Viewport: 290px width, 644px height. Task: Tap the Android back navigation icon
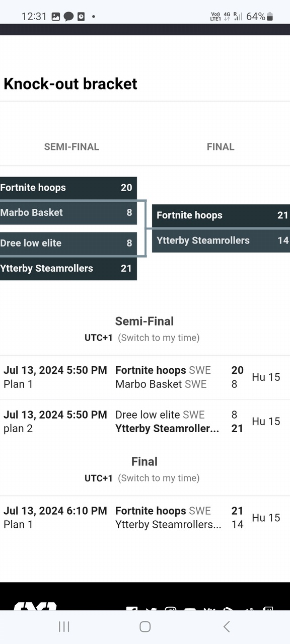click(x=227, y=626)
